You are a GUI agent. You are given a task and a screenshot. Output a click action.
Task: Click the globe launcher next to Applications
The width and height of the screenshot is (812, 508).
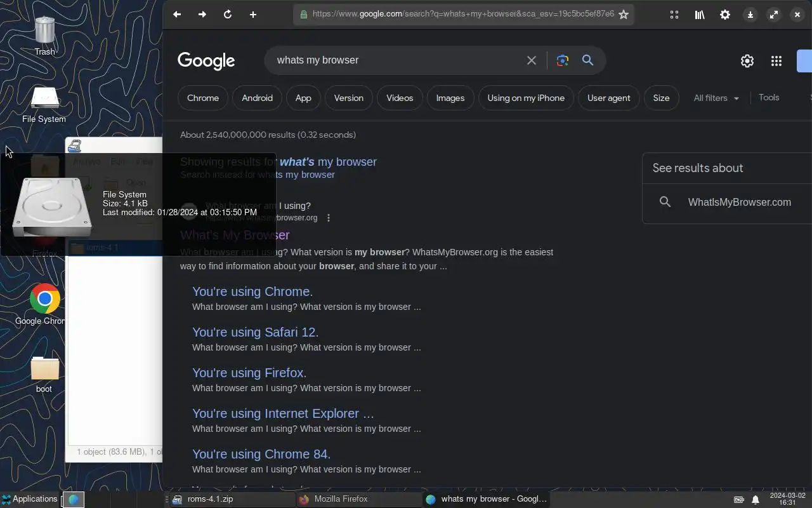click(x=74, y=500)
